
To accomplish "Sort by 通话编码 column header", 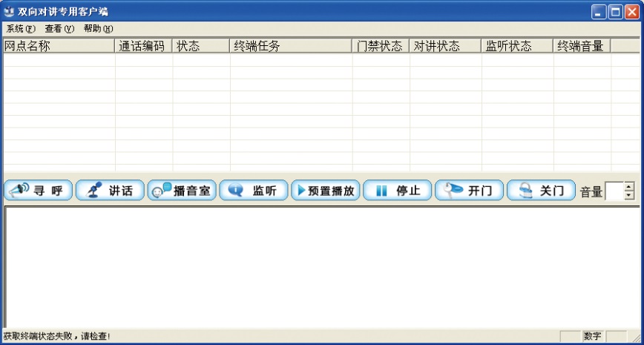I will [143, 46].
